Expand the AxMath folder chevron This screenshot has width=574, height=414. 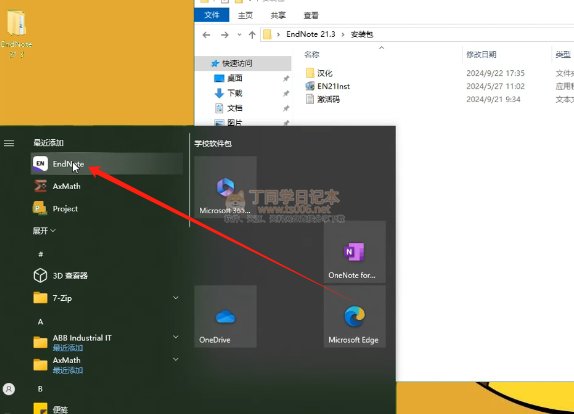[176, 359]
